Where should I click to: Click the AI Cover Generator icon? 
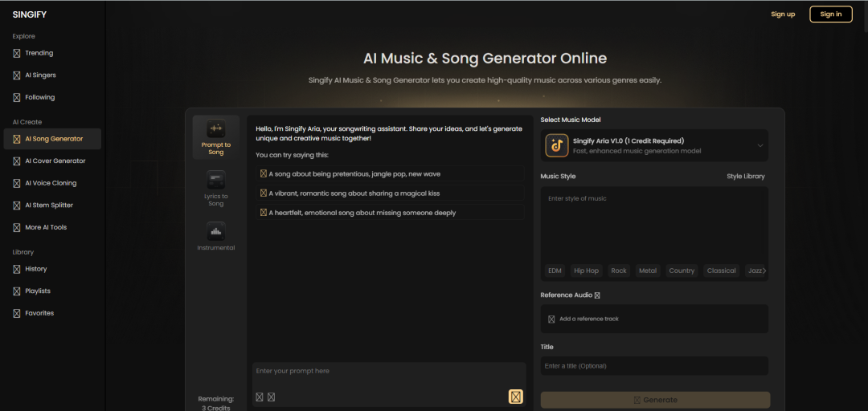click(17, 161)
